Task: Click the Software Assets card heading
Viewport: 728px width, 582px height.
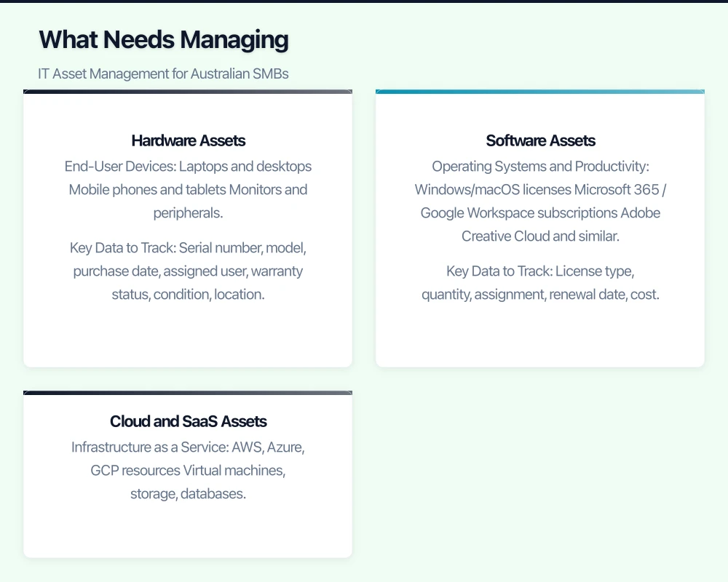Action: 540,140
